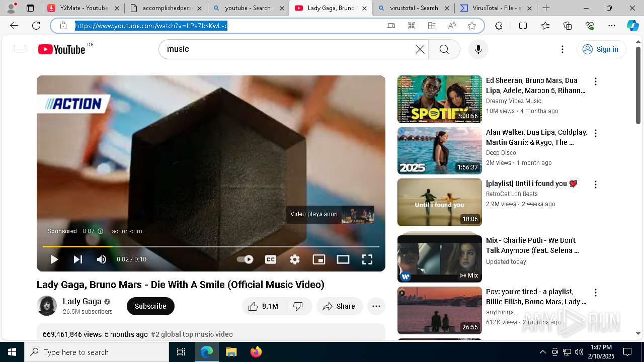644x362 pixels.
Task: Toggle the autoplay switch
Action: (x=245, y=259)
